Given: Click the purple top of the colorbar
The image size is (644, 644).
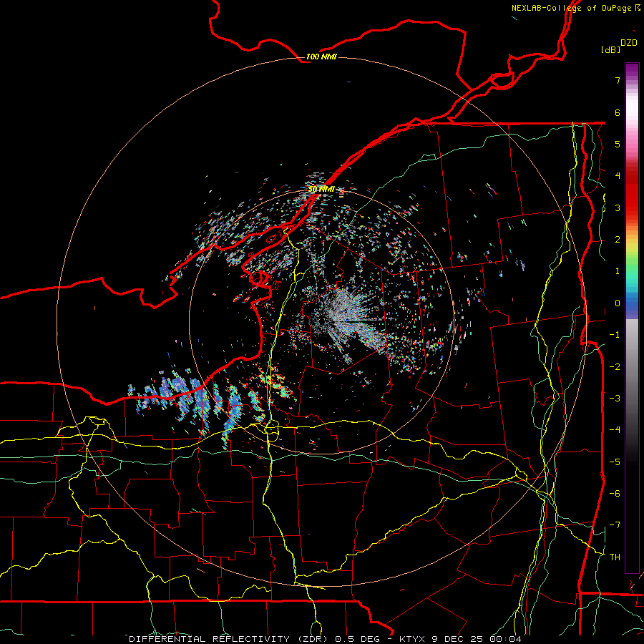Looking at the screenshot, I should click(632, 71).
